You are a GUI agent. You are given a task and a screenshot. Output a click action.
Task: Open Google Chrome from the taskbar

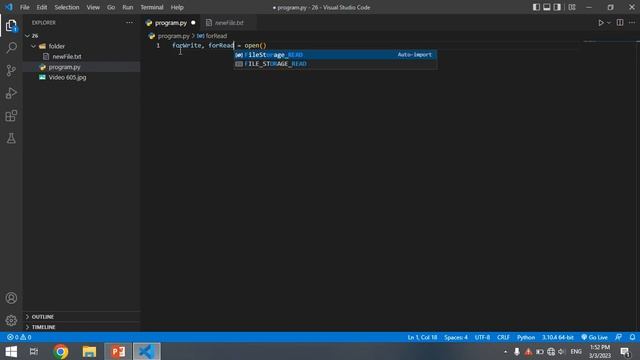coord(60,351)
